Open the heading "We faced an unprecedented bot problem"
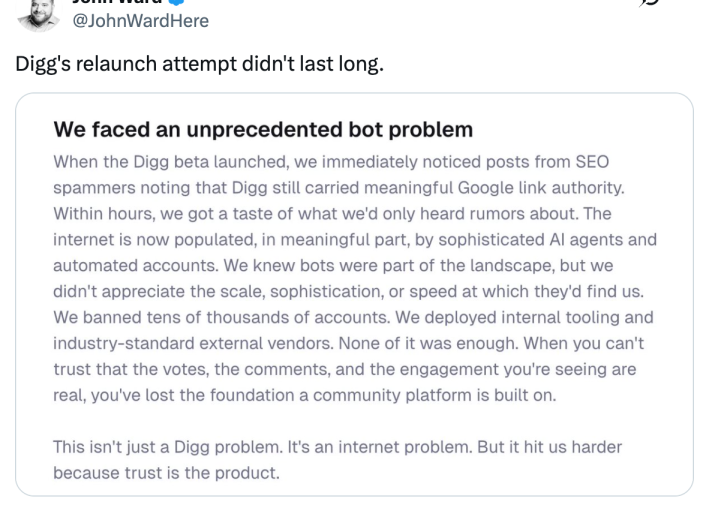709x511 pixels. click(261, 130)
